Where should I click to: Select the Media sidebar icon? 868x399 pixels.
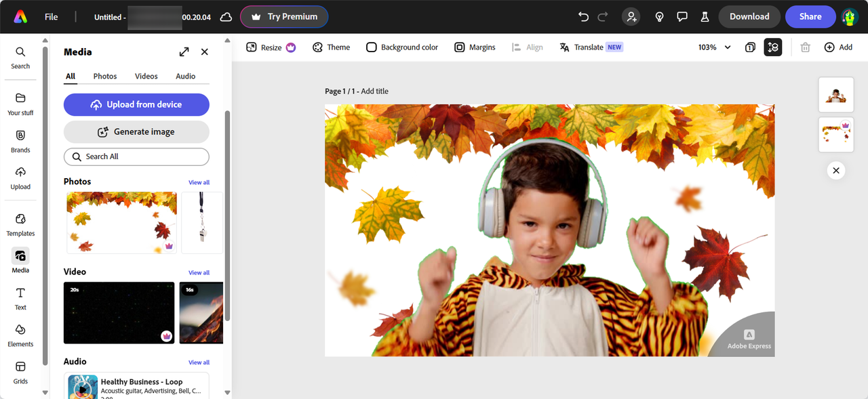[x=20, y=261]
